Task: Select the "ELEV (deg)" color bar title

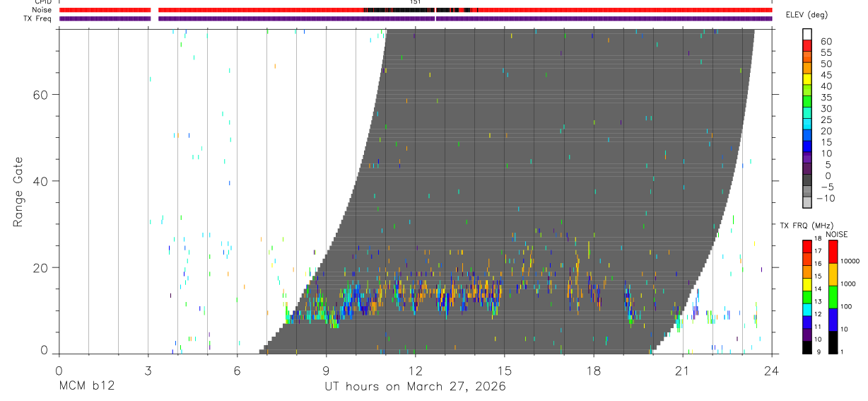Action: point(807,15)
